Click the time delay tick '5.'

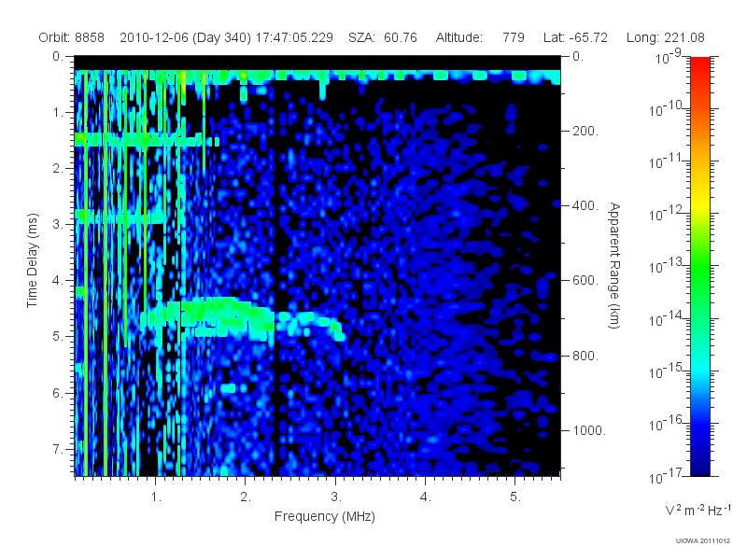pos(58,337)
